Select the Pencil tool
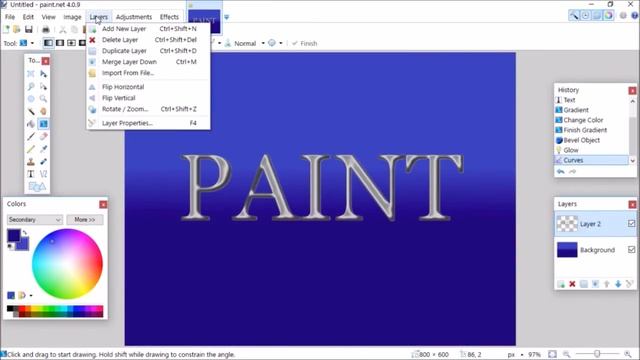The image size is (640, 360). (x=31, y=149)
